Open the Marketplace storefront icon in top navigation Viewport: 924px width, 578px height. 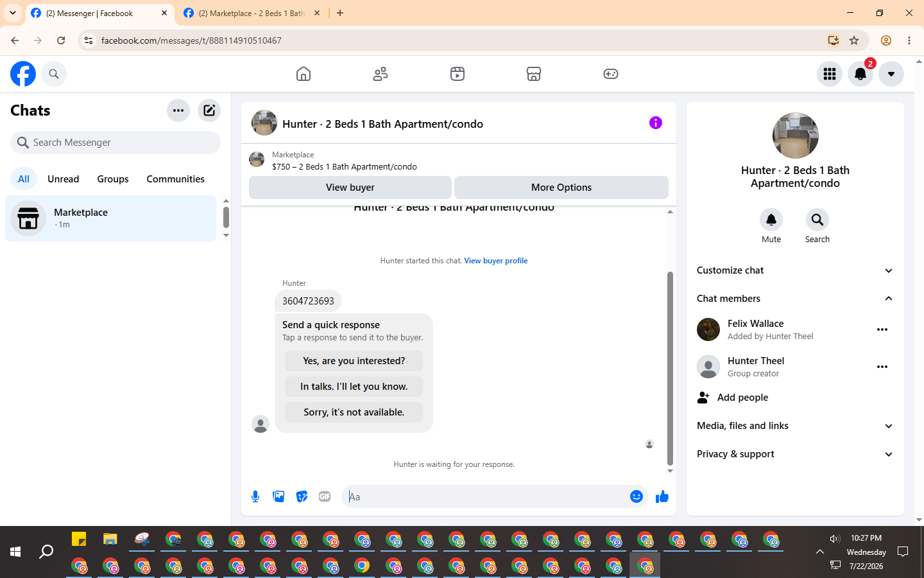534,74
